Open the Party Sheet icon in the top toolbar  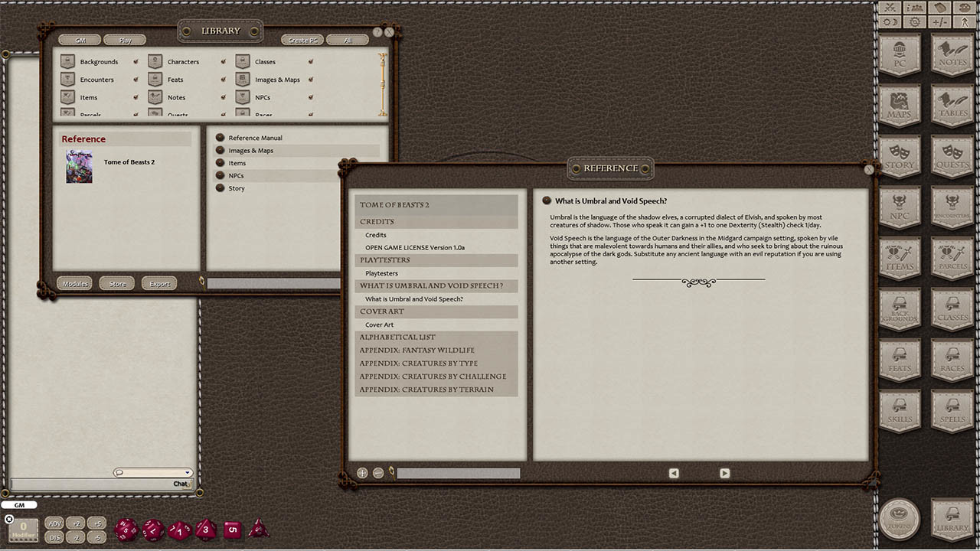916,7
